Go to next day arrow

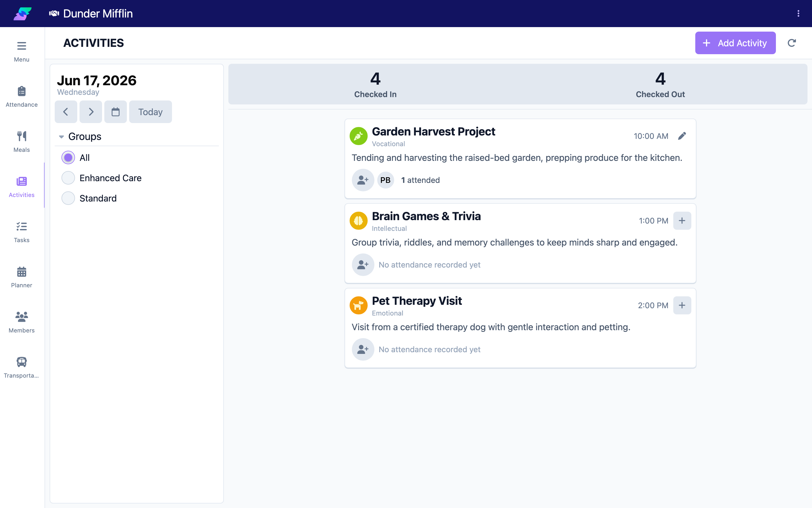coord(91,112)
